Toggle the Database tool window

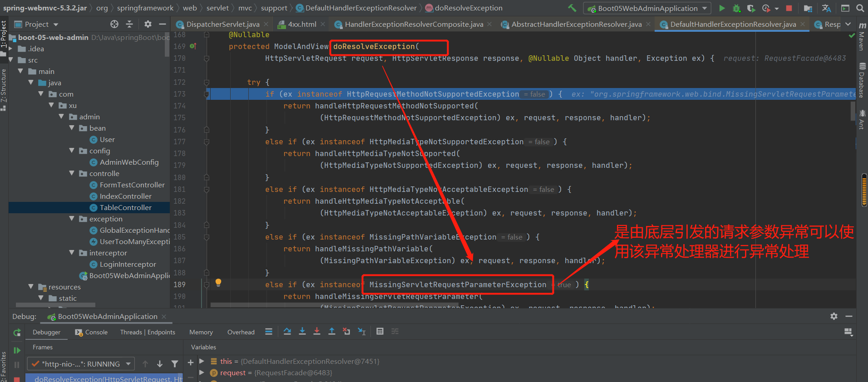(x=862, y=81)
